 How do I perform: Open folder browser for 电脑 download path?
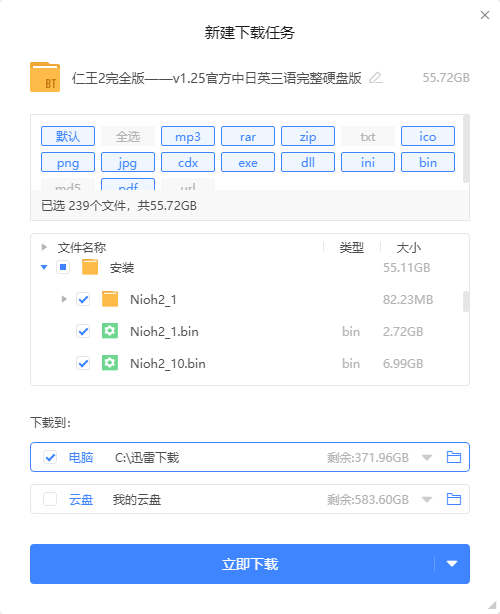pos(453,457)
